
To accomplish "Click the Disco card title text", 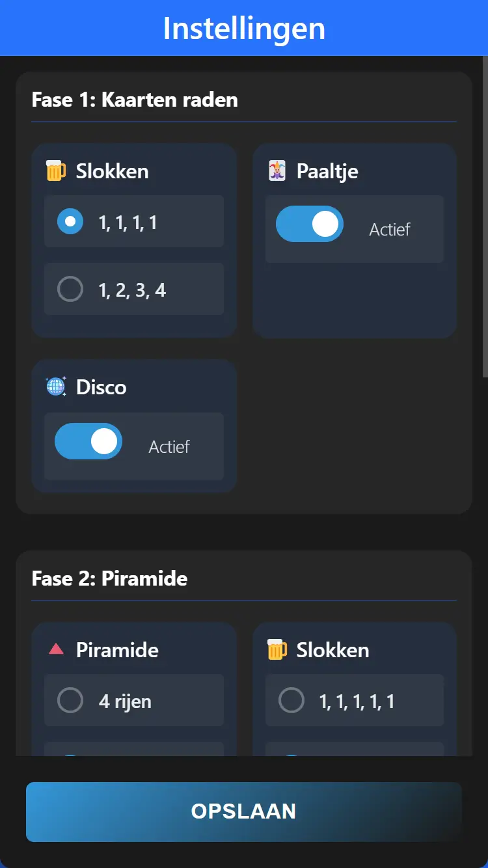I will (102, 387).
